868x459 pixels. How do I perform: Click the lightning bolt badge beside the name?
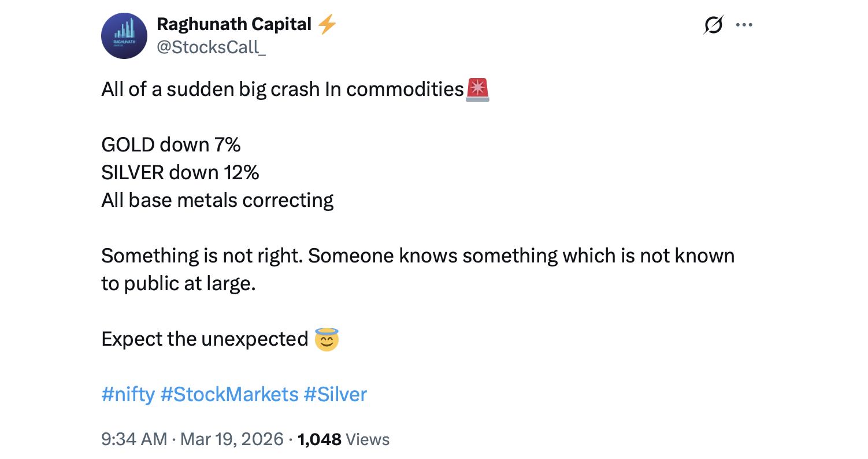328,24
